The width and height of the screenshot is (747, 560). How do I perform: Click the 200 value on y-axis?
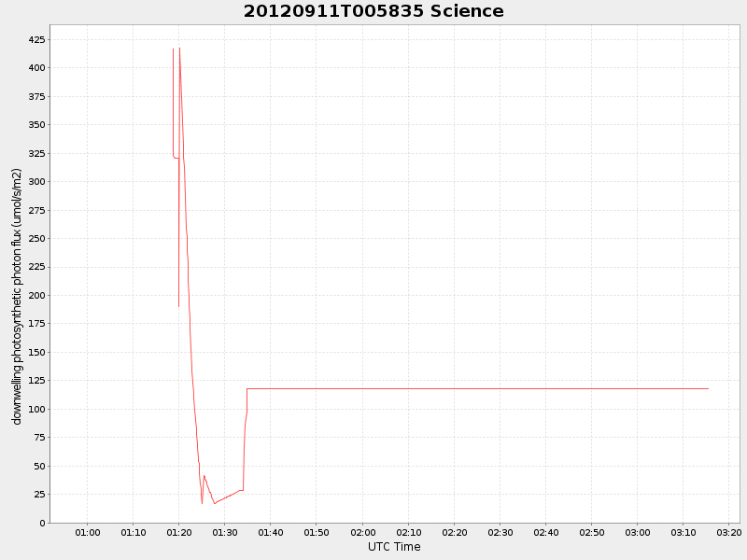36,295
